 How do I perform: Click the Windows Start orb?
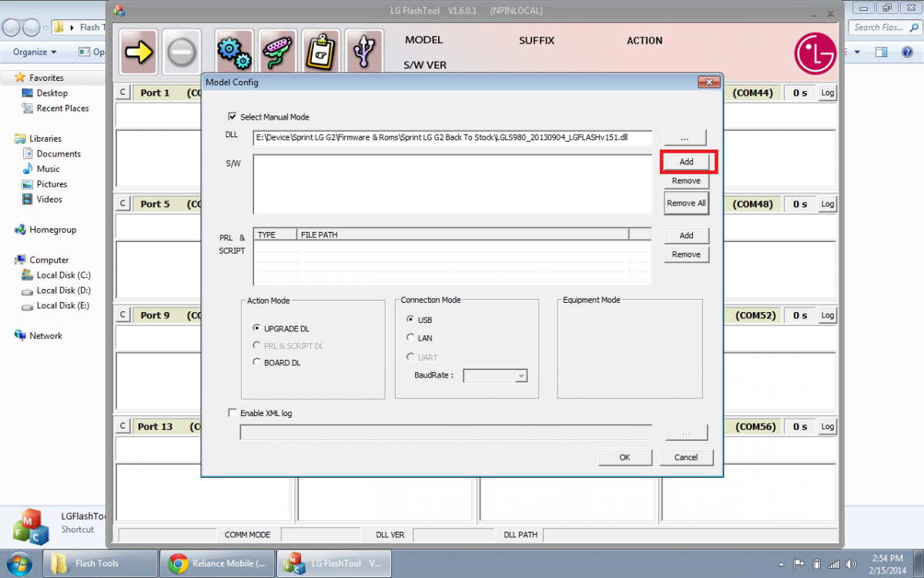point(19,563)
